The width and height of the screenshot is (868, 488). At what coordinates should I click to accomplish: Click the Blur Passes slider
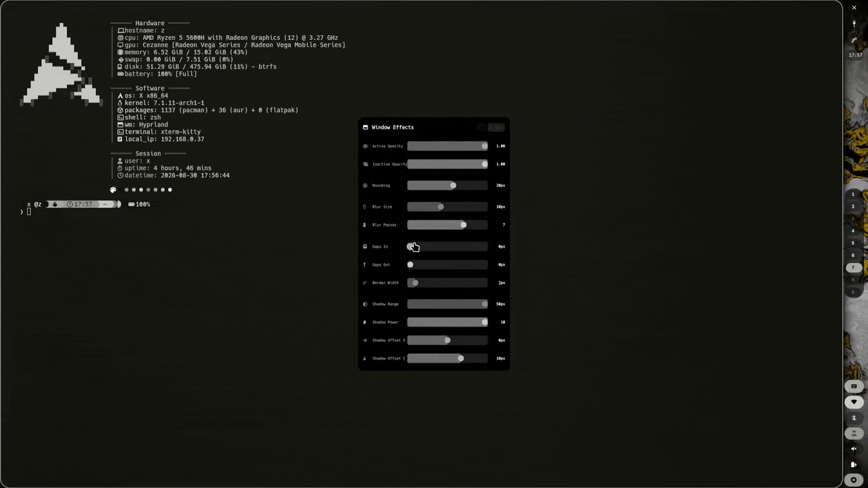tap(447, 224)
